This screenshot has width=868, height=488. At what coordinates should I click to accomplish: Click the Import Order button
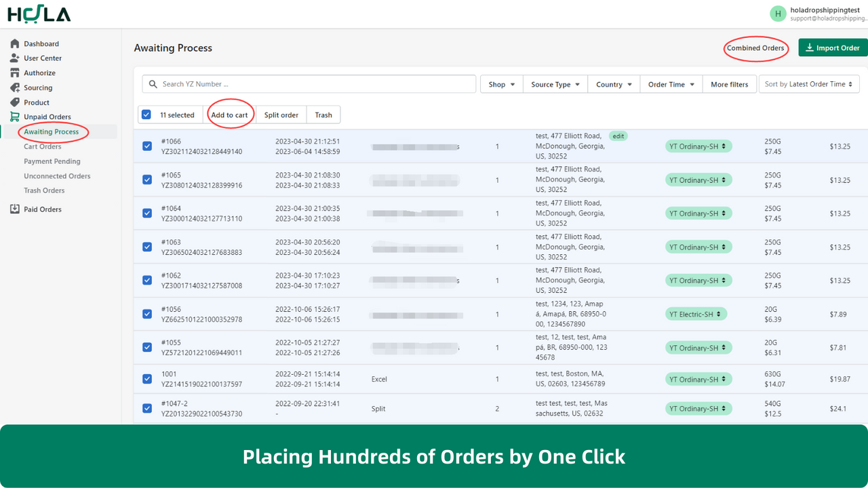coord(832,47)
